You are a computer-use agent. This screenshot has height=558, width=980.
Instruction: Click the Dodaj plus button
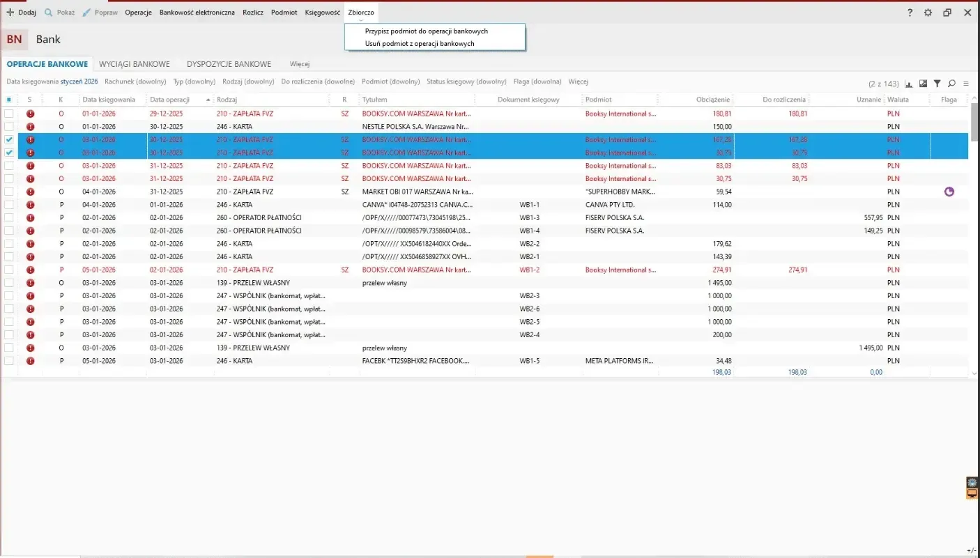(x=21, y=13)
